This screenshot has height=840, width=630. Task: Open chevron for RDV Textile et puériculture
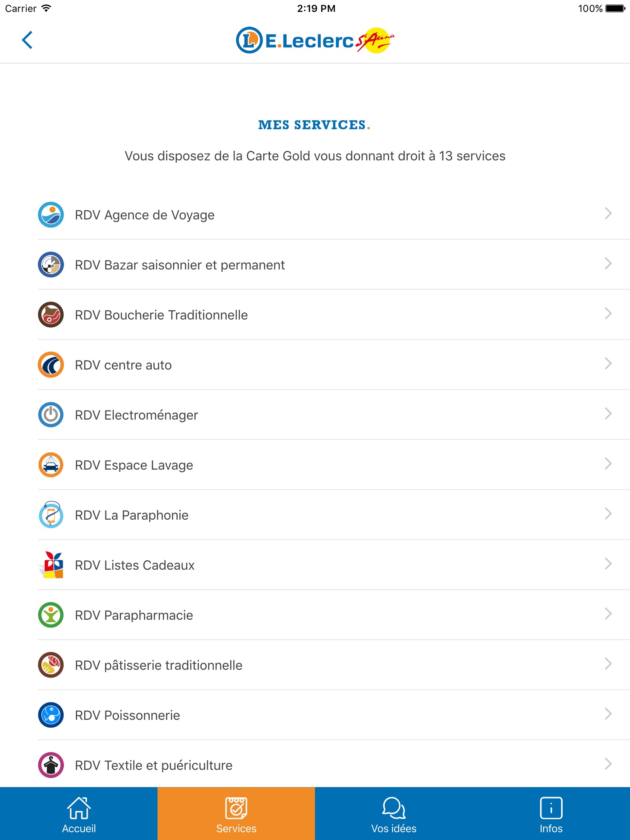tap(608, 764)
